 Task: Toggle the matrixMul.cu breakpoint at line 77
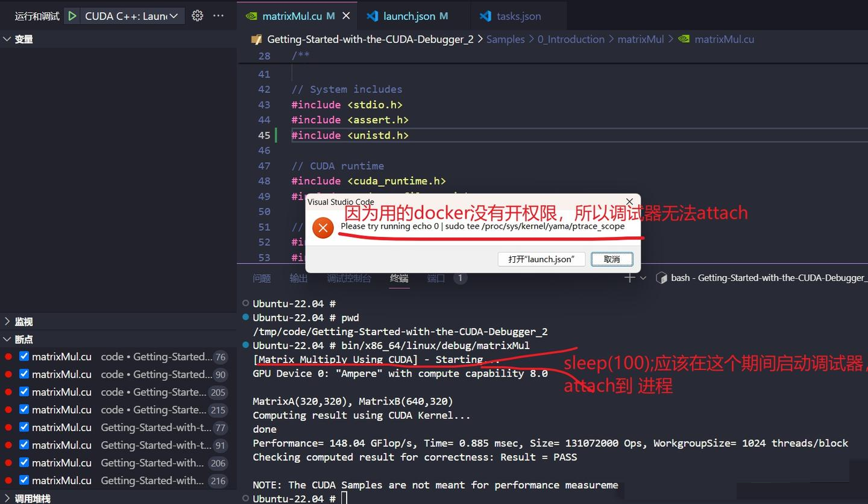point(24,427)
